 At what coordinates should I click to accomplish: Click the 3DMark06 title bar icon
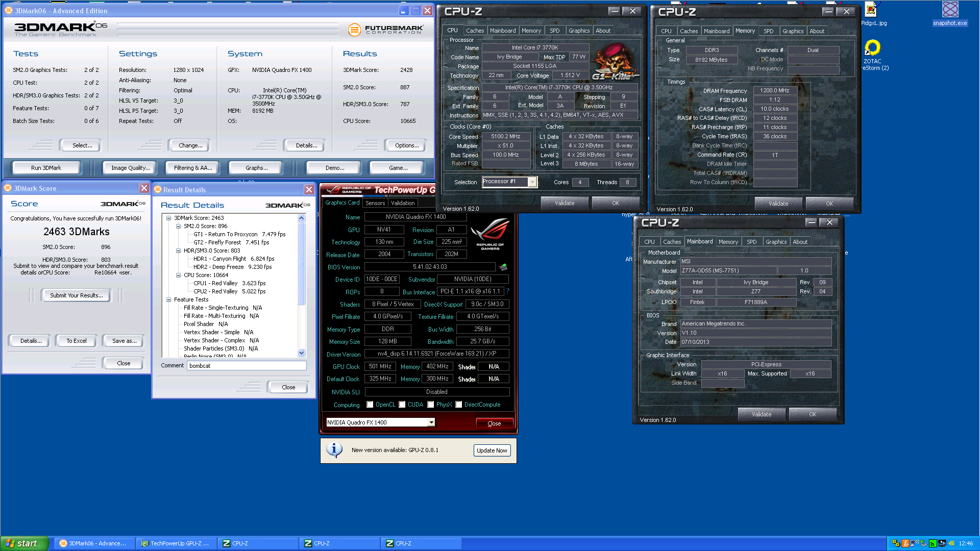(8, 10)
